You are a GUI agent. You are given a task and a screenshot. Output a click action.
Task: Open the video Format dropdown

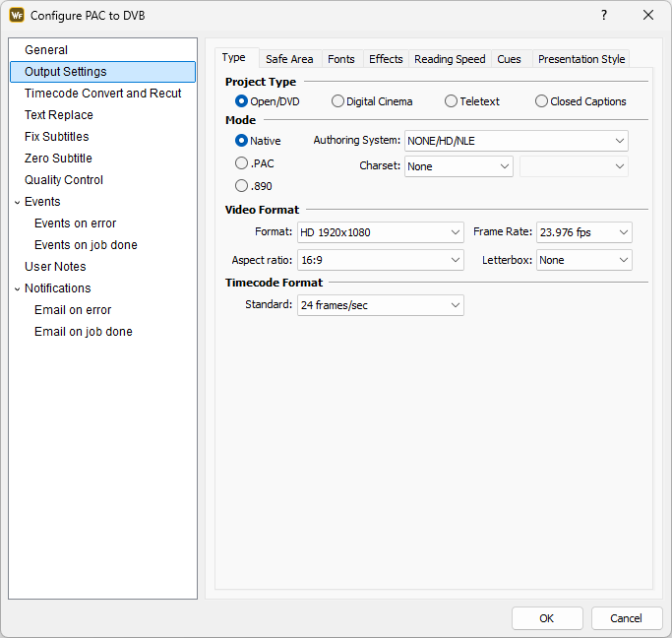tap(380, 232)
